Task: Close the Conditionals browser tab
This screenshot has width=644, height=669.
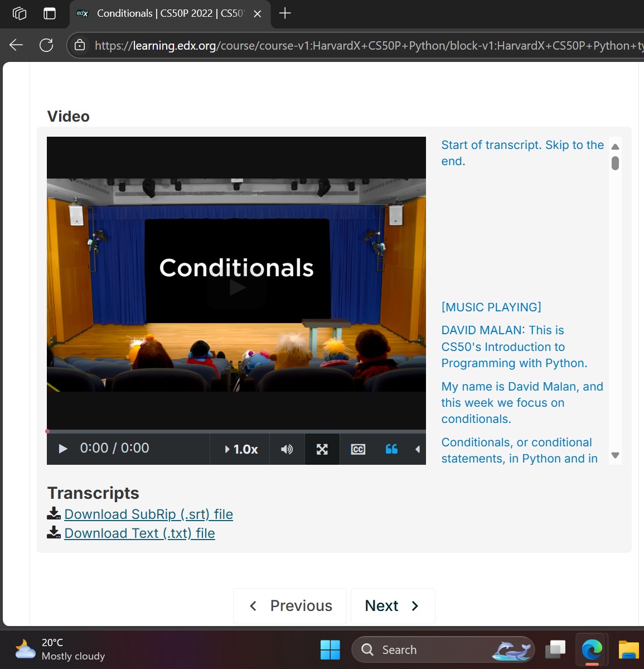Action: coord(257,13)
